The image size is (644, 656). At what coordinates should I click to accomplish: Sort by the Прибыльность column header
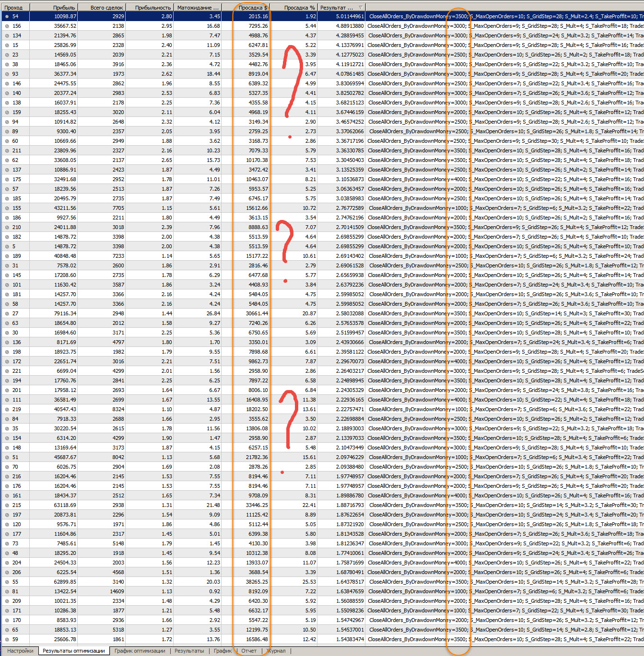(150, 8)
